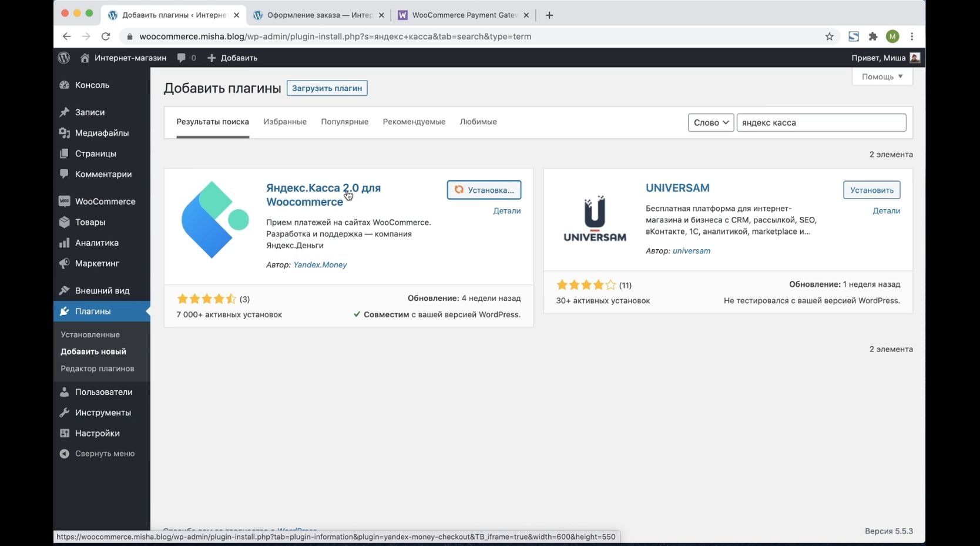Click the plugin search field with яндекс касса
Image resolution: width=980 pixels, height=546 pixels.
pos(821,122)
